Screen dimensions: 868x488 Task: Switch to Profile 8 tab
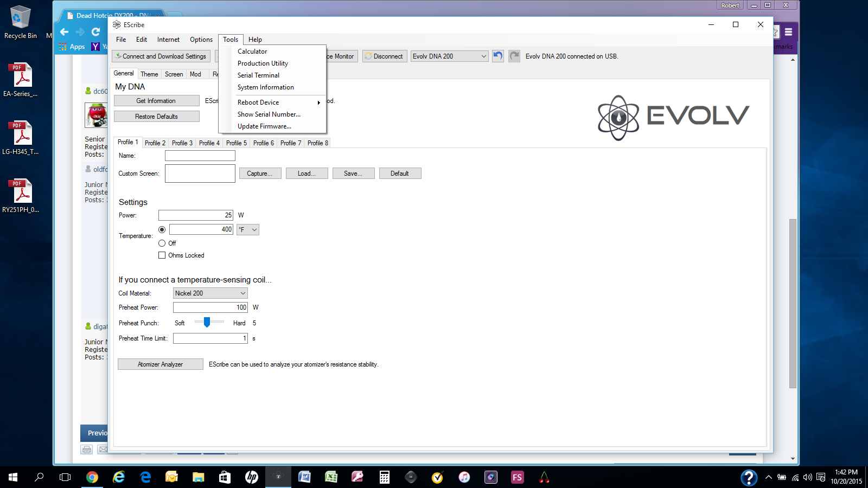click(x=318, y=143)
